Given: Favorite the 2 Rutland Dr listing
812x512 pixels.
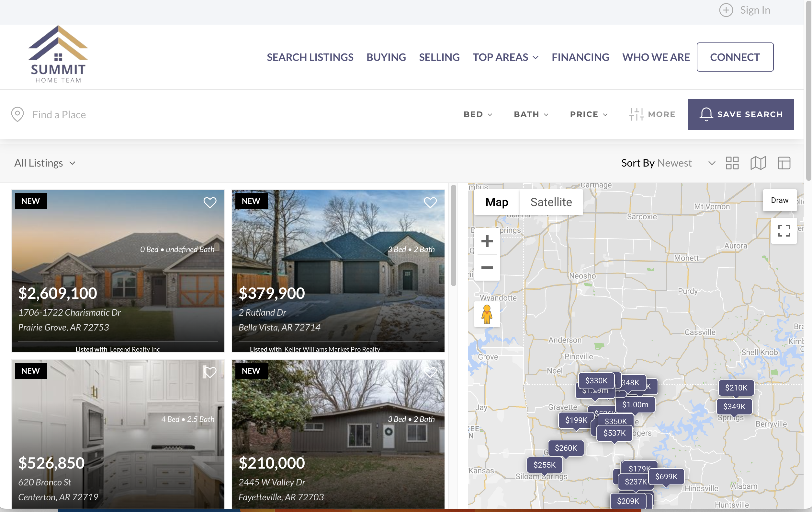Looking at the screenshot, I should pos(430,203).
